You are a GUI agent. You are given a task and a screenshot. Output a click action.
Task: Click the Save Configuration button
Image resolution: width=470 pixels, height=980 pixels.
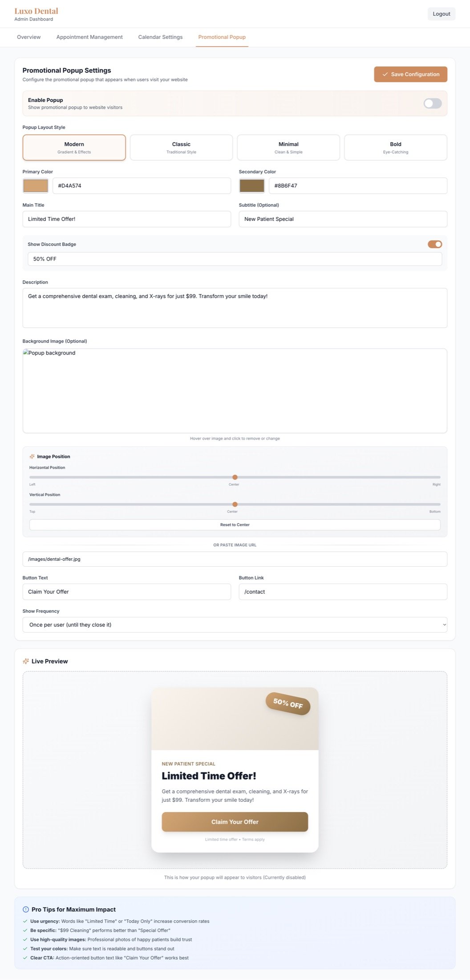coord(410,74)
